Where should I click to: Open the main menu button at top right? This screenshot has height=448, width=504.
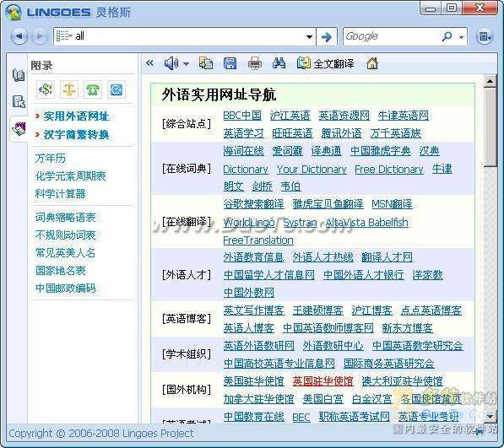coord(485,36)
